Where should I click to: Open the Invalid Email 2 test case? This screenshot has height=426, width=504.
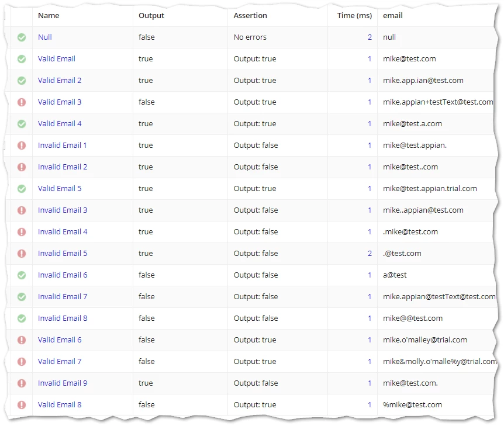tap(63, 167)
